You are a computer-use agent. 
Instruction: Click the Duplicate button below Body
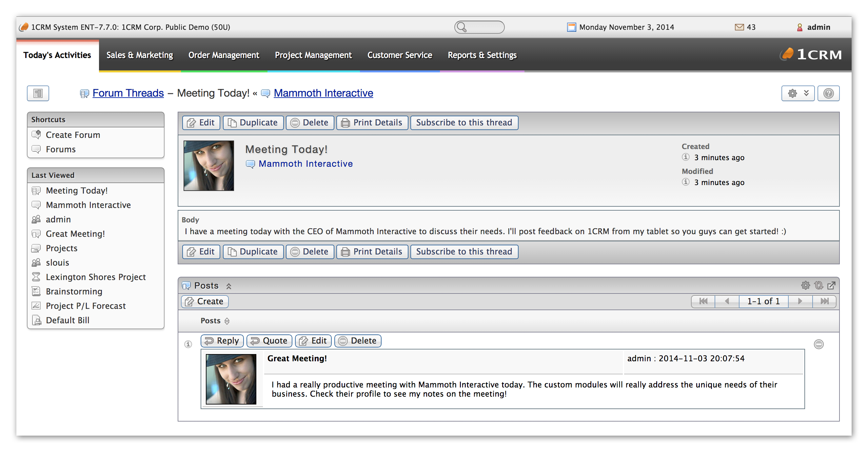(253, 252)
